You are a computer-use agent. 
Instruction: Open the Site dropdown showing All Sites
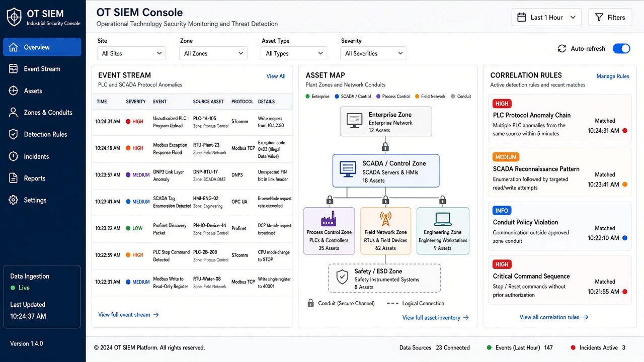pos(131,53)
